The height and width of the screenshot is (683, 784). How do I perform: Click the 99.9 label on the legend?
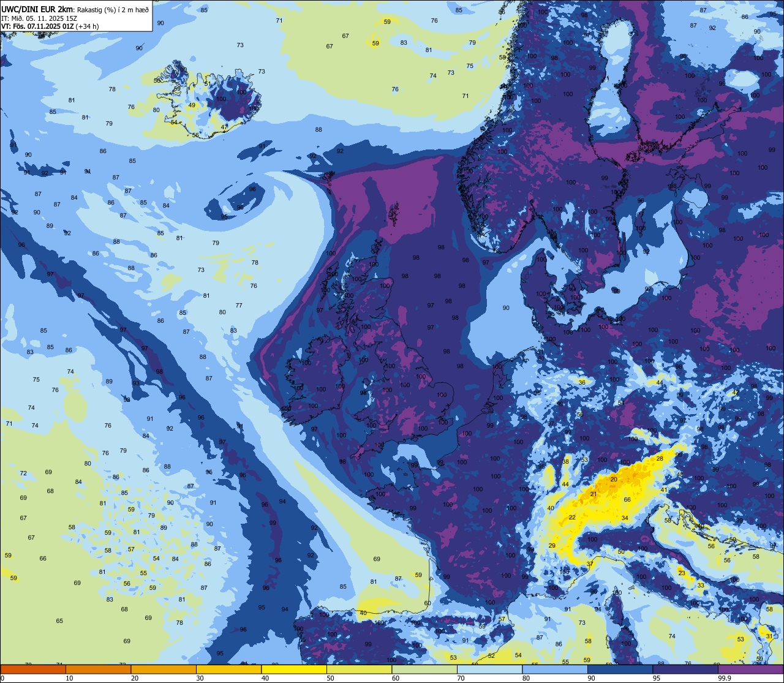point(725,678)
